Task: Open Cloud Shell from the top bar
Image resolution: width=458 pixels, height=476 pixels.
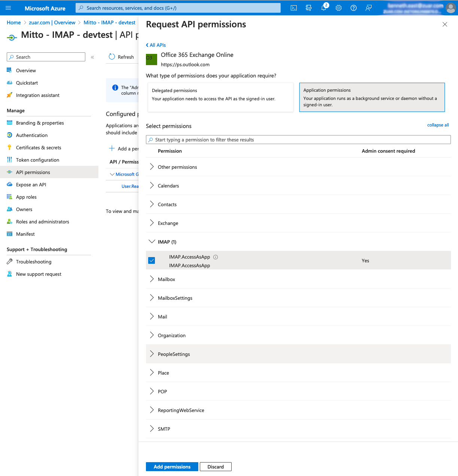Action: click(x=294, y=8)
